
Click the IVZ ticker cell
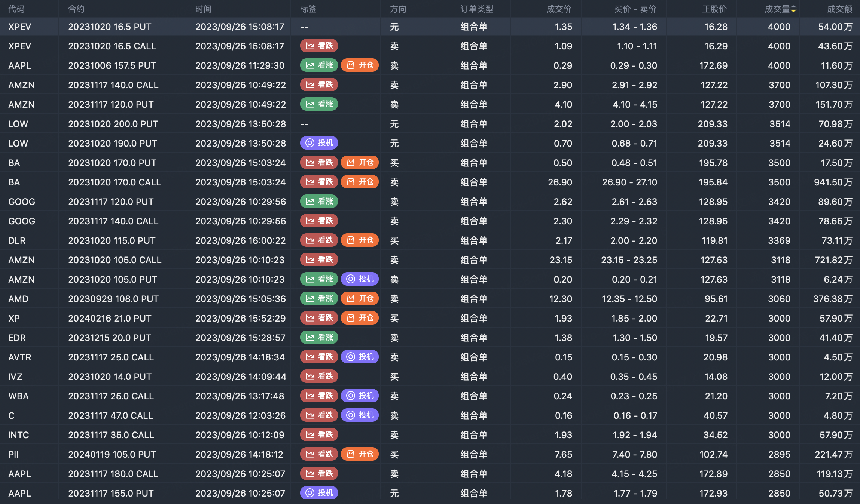pos(15,377)
